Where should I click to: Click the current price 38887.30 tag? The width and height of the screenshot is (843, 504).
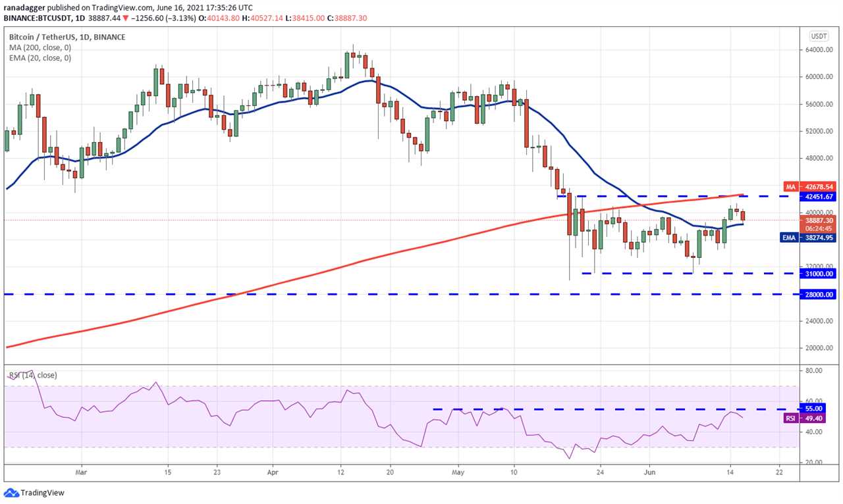click(x=817, y=220)
